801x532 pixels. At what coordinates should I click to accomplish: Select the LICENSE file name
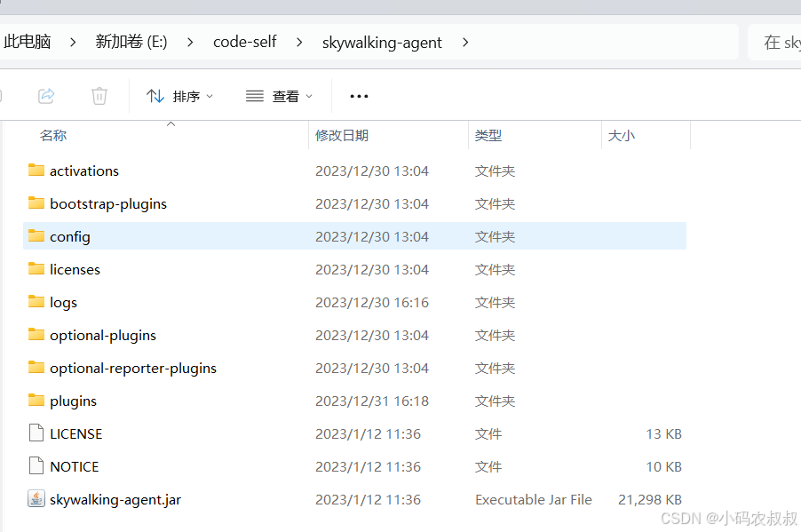tap(76, 434)
